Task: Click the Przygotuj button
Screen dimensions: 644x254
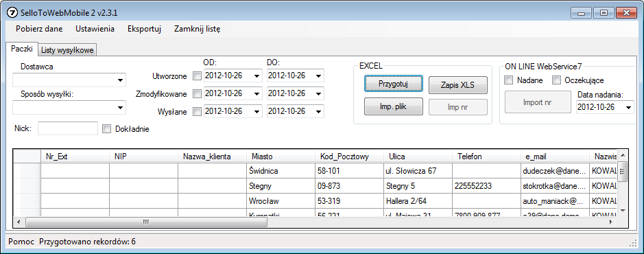Action: tap(394, 84)
